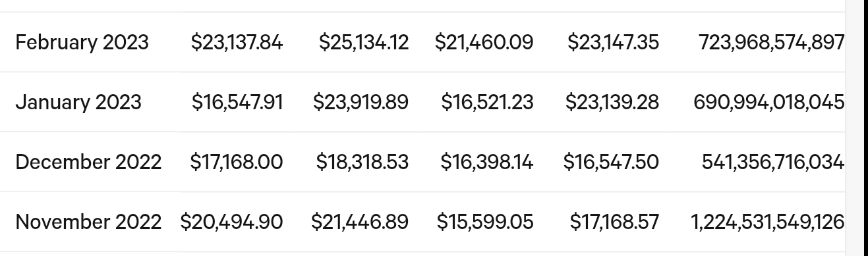Click the $23,137.84 open price cell
The image size is (868, 256).
237,42
